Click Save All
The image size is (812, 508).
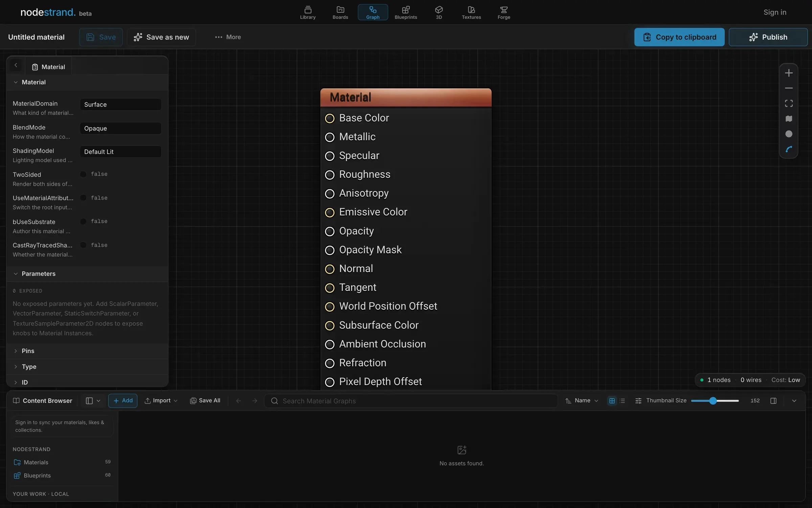point(205,401)
